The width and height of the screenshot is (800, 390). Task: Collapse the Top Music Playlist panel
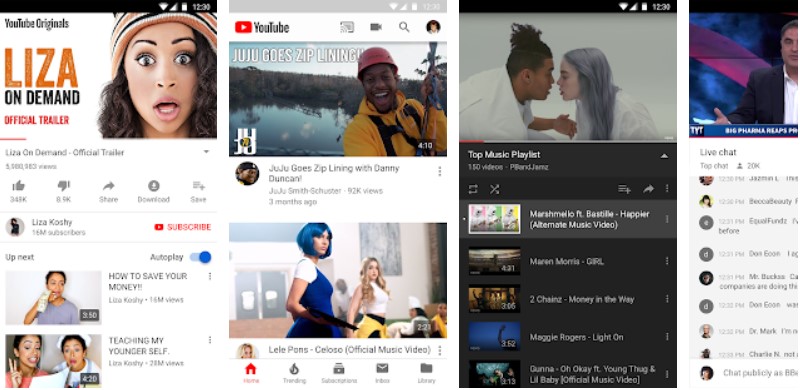tap(664, 156)
